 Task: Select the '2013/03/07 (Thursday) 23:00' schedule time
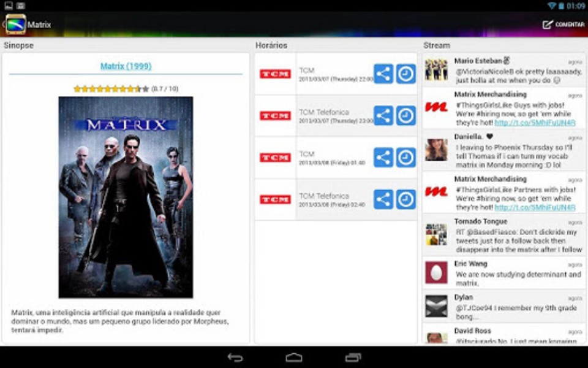336,121
